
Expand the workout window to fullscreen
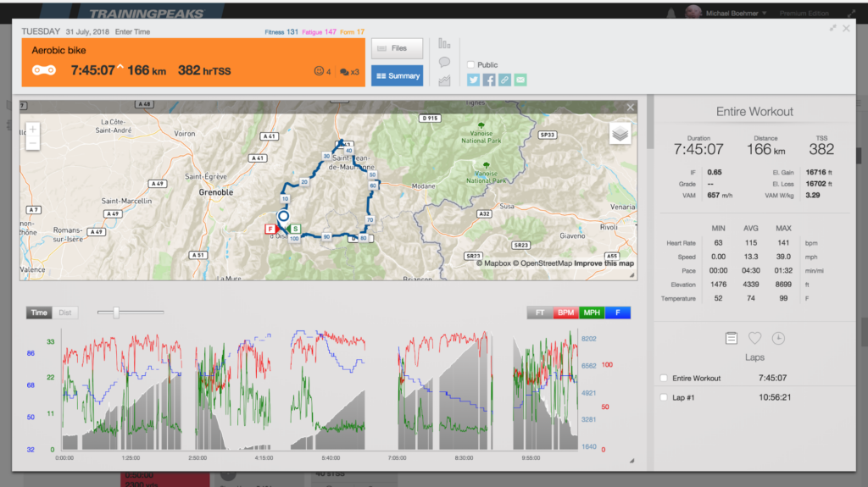(x=833, y=28)
